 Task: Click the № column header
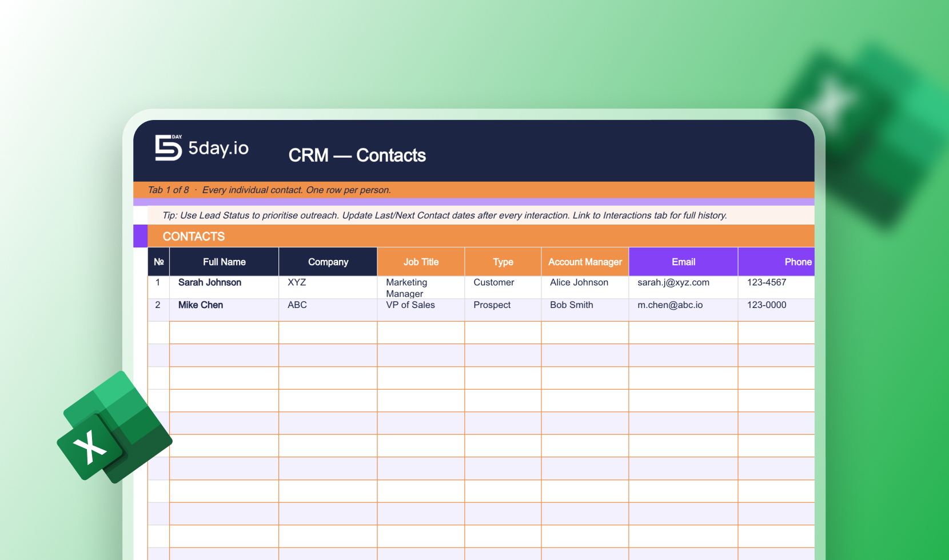point(158,262)
